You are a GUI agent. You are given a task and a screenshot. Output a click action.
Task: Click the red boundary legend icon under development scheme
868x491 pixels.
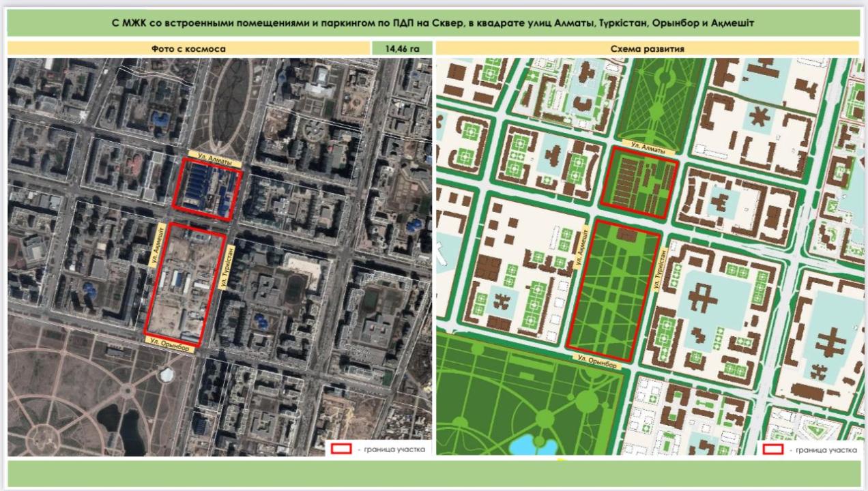[x=772, y=449]
